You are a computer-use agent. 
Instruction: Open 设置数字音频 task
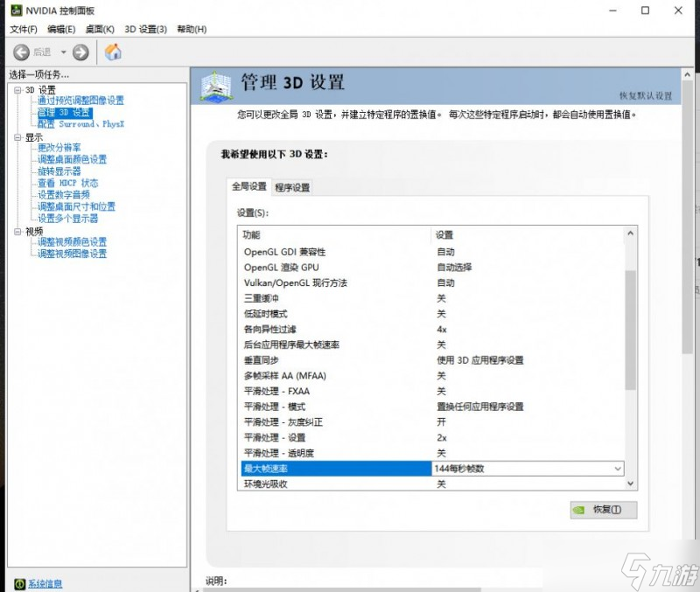click(x=64, y=195)
